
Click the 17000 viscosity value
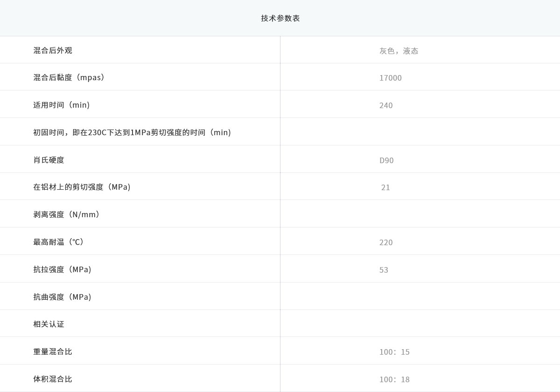(x=391, y=78)
